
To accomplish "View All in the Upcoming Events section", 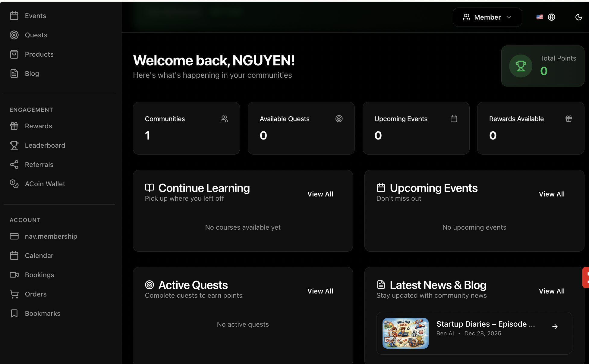I will click(552, 194).
